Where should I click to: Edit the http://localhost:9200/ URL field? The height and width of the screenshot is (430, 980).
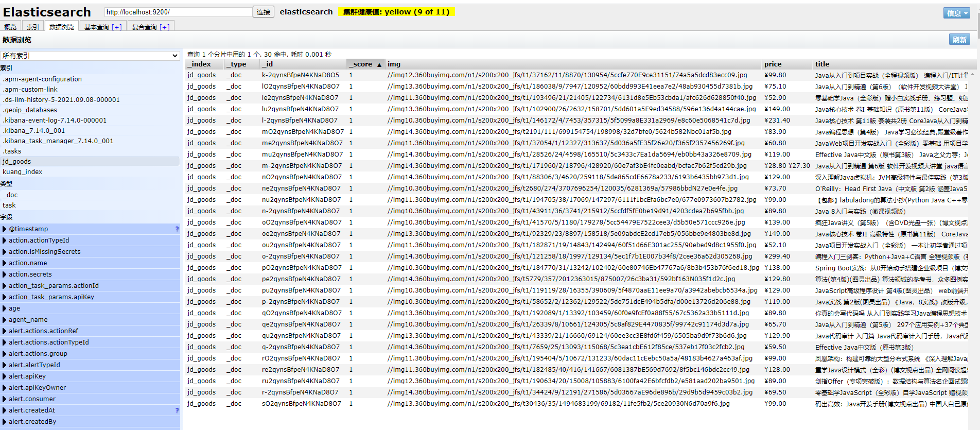click(179, 12)
